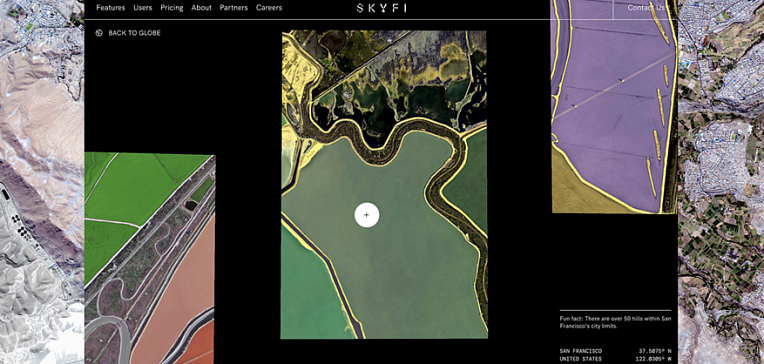Viewport: 764px width, 364px height.
Task: Click the central green marsh satellite image
Action: [384, 184]
